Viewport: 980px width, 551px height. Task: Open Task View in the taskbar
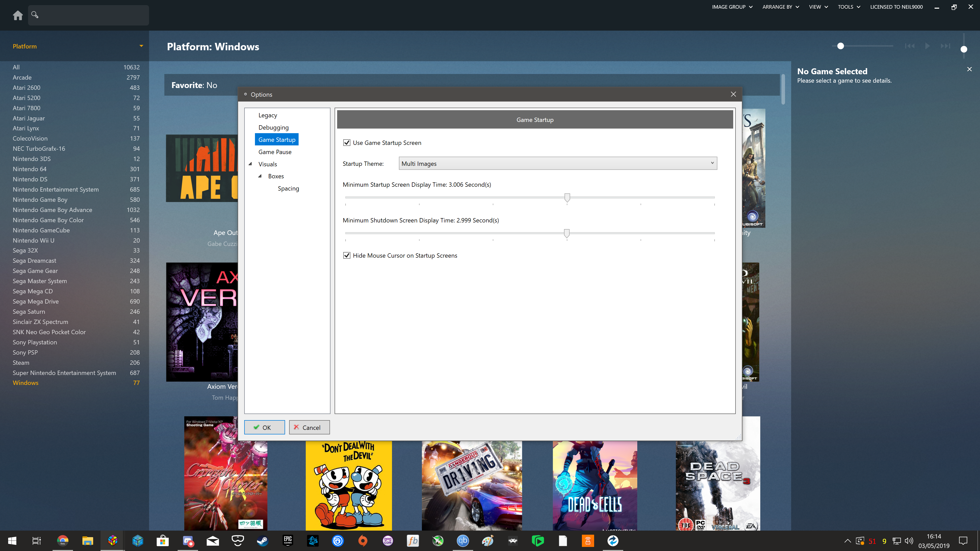click(x=36, y=541)
